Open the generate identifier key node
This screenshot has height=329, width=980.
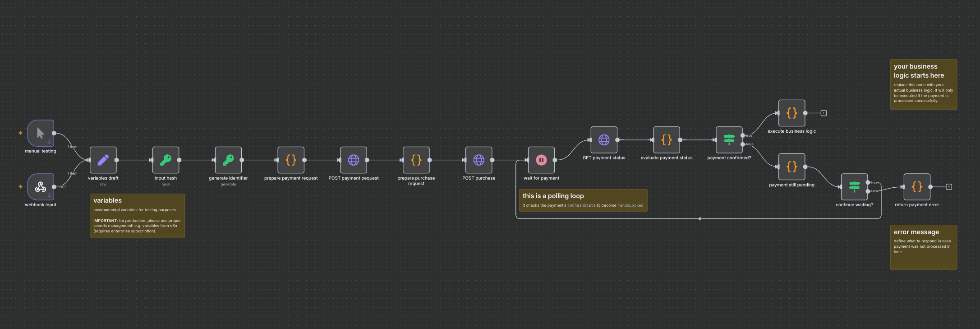pyautogui.click(x=228, y=160)
